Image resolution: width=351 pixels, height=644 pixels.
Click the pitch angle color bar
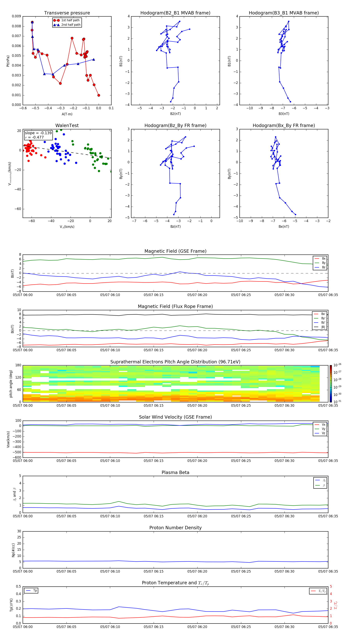click(x=331, y=384)
